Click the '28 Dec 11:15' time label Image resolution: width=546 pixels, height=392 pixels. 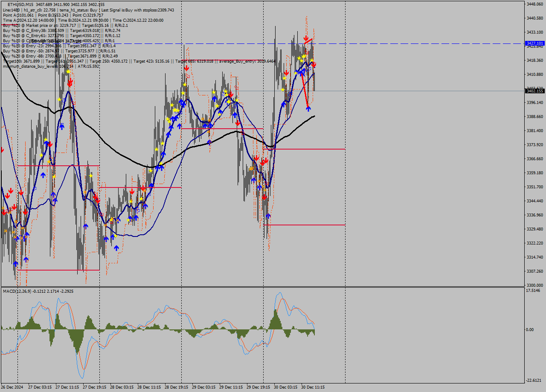coord(149,387)
